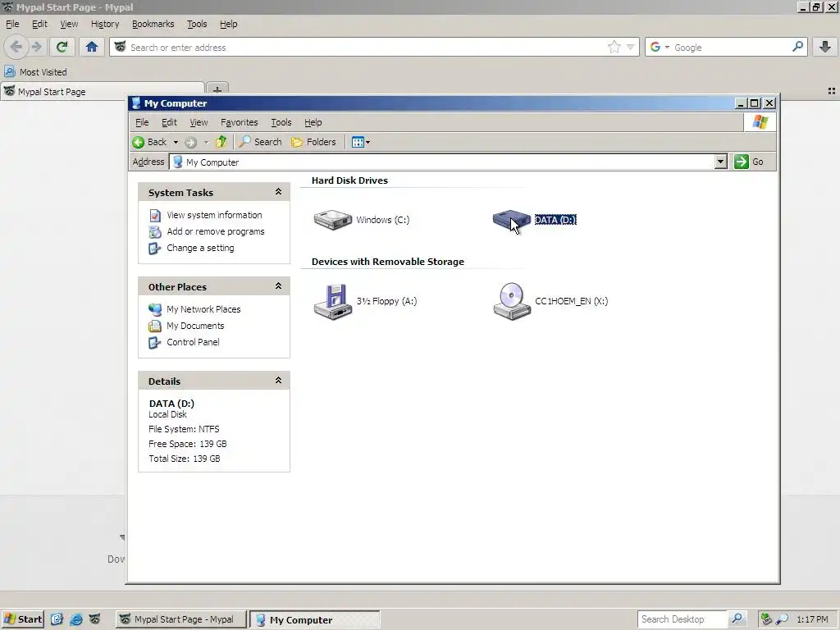840x630 pixels.
Task: Reload the page in Mypal
Action: pyautogui.click(x=62, y=47)
